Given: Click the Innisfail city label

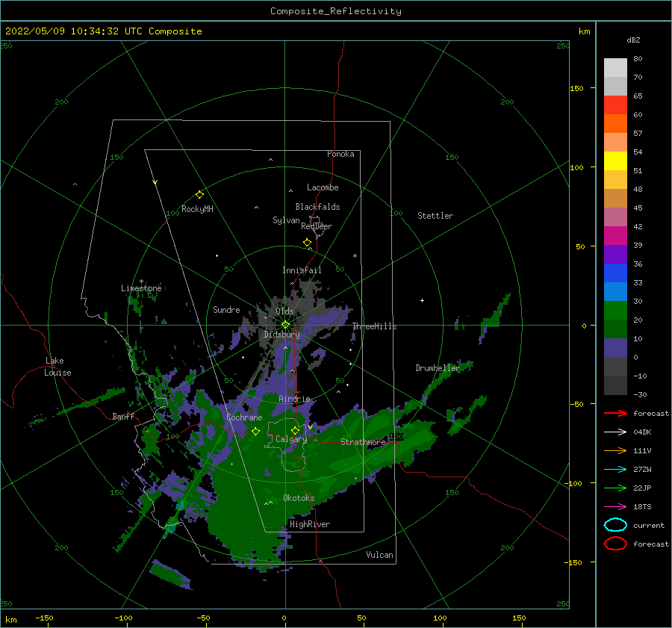Looking at the screenshot, I should [302, 270].
